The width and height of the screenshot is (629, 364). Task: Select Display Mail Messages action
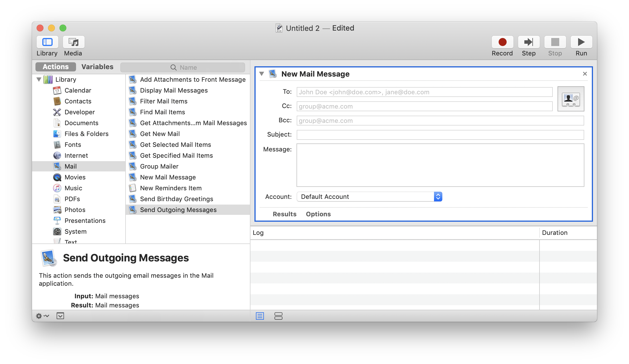pos(188,90)
